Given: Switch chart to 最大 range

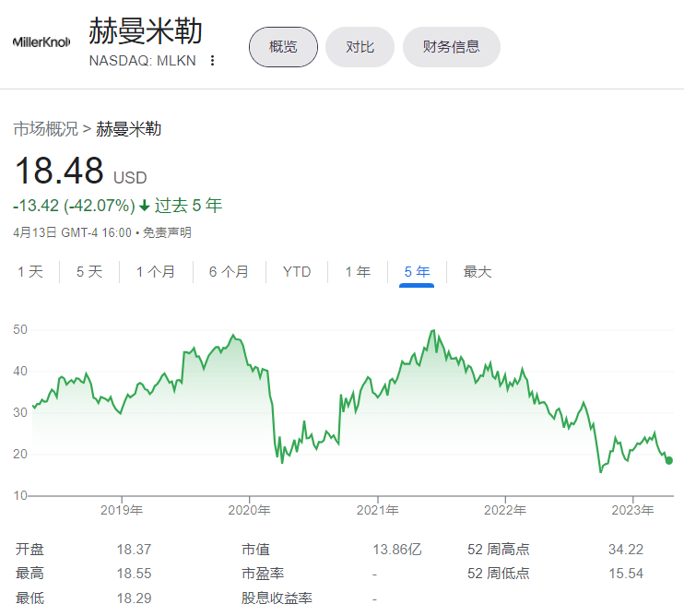Looking at the screenshot, I should (x=478, y=272).
